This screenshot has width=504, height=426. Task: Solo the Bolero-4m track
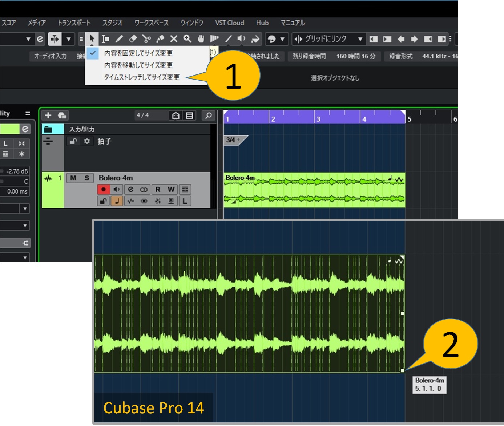point(87,178)
